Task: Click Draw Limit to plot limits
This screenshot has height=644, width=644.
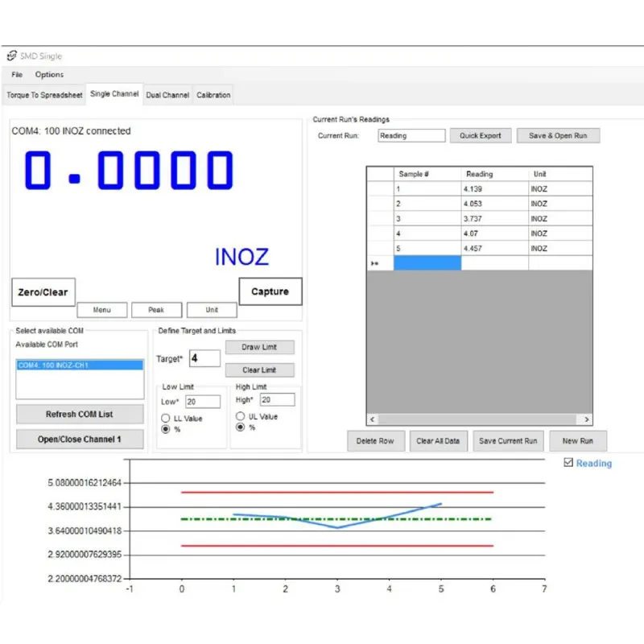Action: tap(259, 347)
